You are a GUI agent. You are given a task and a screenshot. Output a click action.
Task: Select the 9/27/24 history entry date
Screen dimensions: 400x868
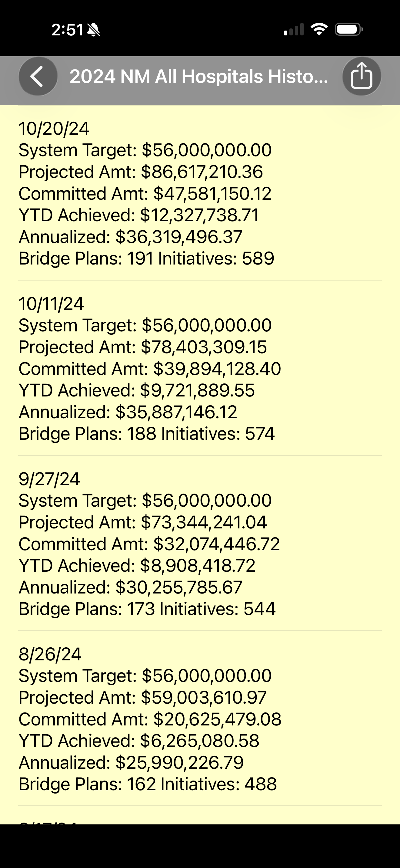(x=49, y=479)
